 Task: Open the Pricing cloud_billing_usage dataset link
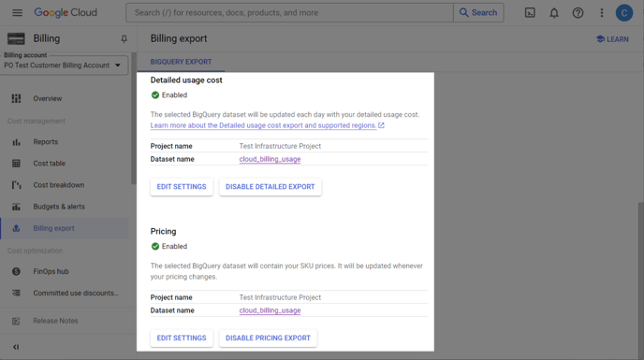click(x=270, y=310)
